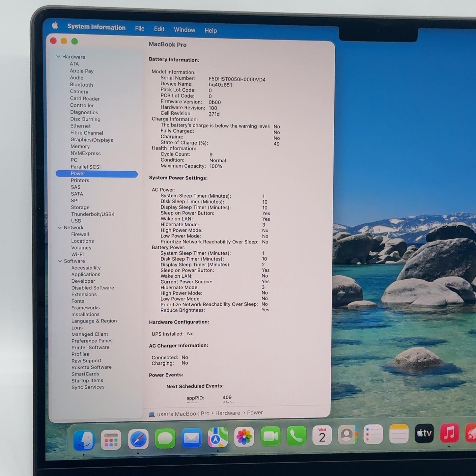The height and width of the screenshot is (476, 476).
Task: Select Ethernet in the sidebar
Action: (80, 126)
